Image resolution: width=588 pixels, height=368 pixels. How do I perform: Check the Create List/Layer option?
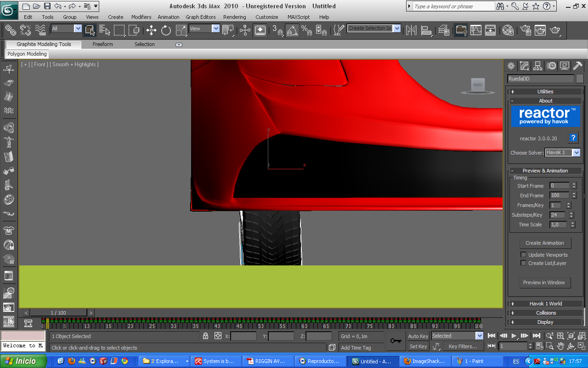coord(523,263)
